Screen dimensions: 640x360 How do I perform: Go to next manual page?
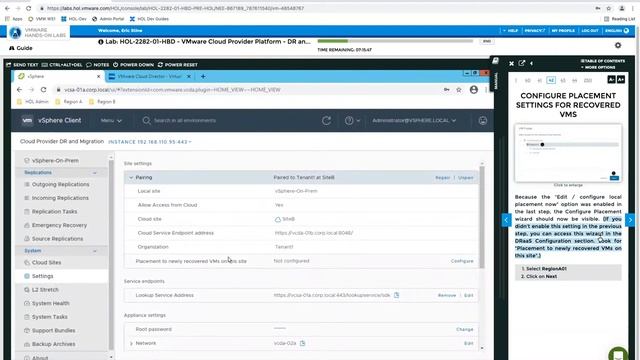pos(630,220)
